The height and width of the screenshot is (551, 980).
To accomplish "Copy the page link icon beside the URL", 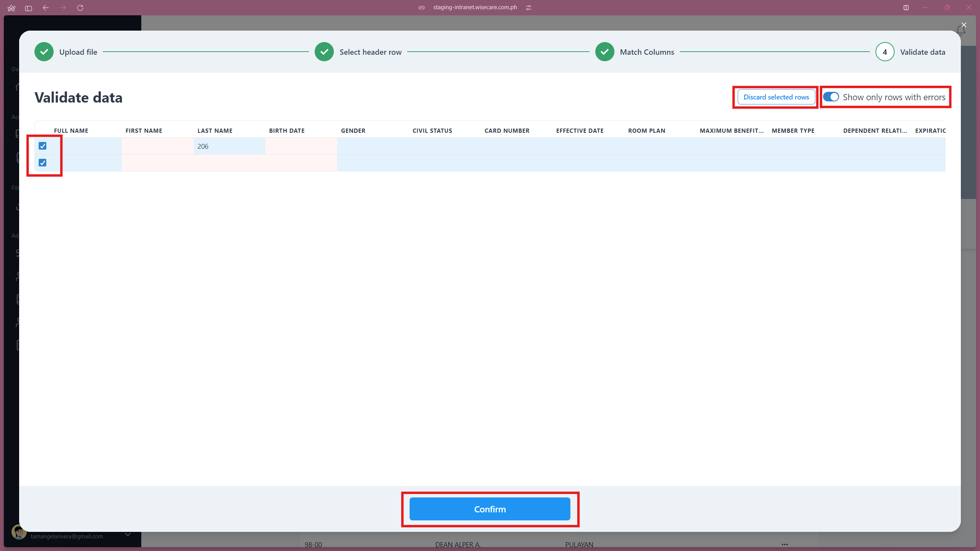I will (x=421, y=7).
